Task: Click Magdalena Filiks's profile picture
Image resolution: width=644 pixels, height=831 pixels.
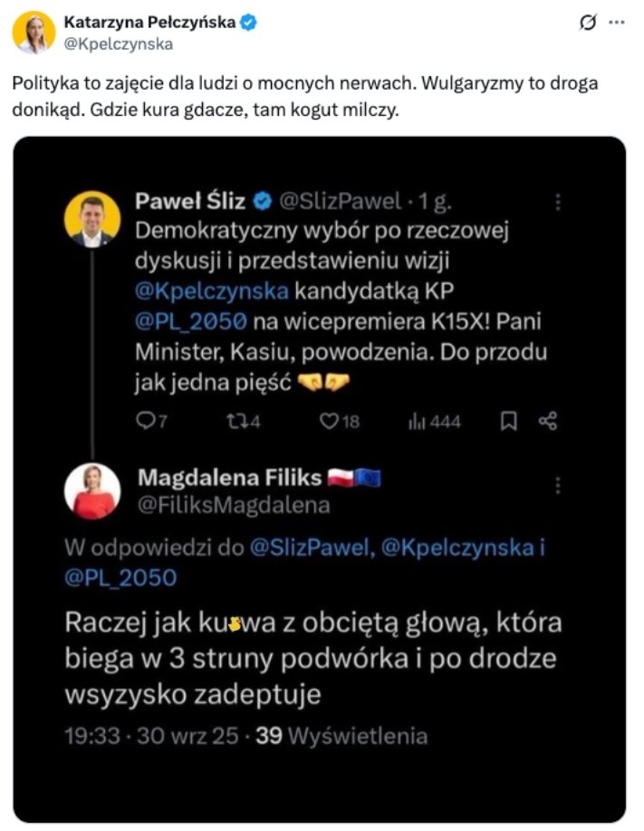Action: coord(92,491)
